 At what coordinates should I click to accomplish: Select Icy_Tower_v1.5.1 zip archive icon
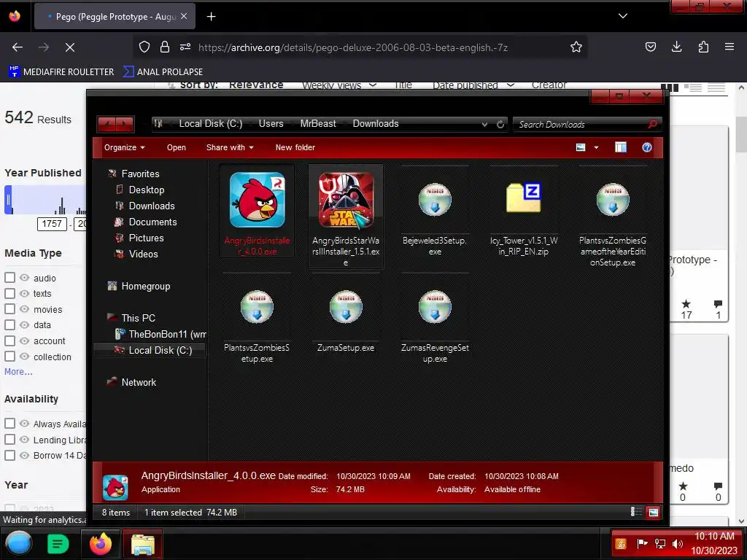tap(524, 197)
